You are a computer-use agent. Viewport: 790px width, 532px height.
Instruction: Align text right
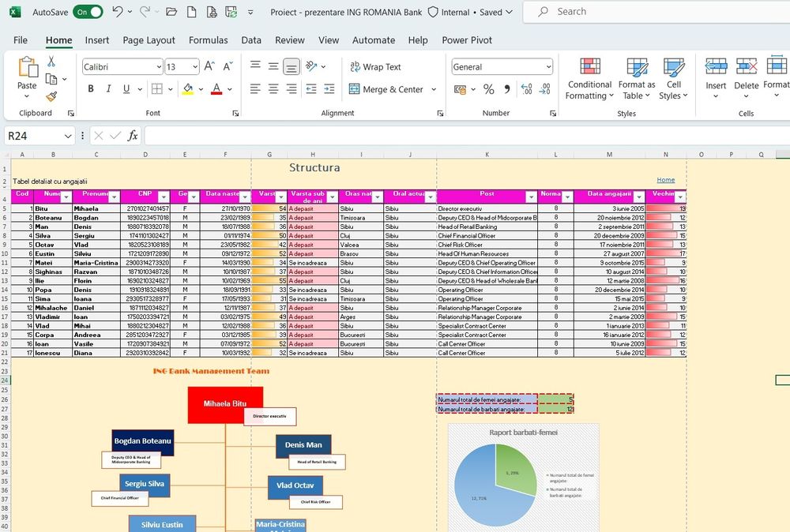pos(292,89)
